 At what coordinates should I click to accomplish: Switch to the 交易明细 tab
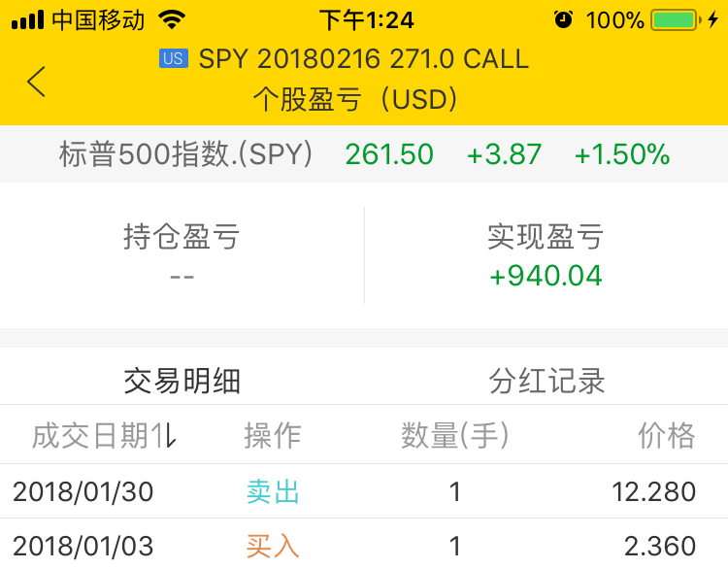[x=182, y=381]
